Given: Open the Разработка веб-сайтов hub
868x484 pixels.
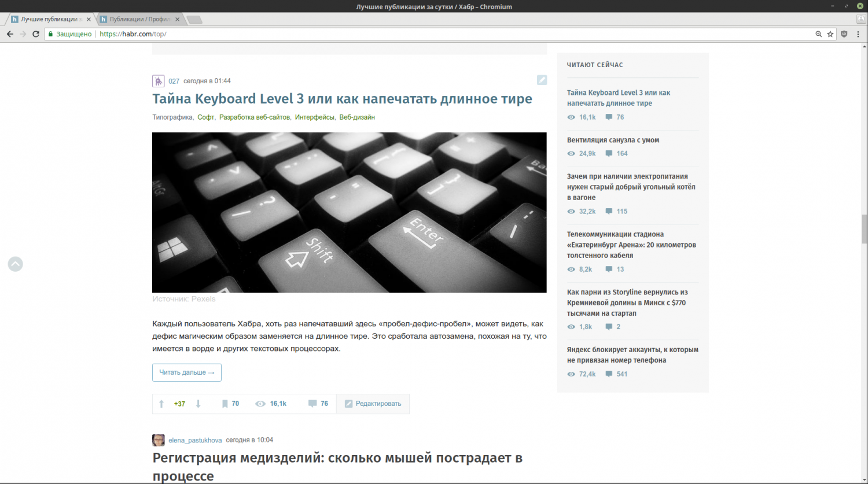Looking at the screenshot, I should (x=255, y=117).
